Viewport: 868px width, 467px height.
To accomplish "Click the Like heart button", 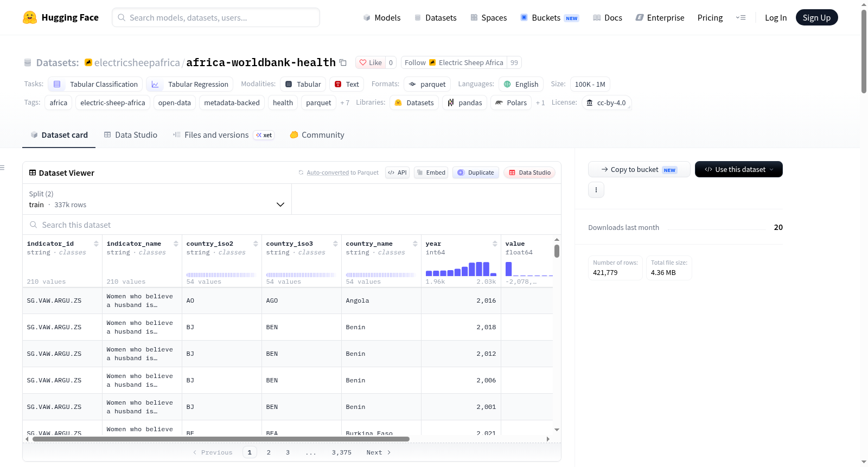I will 371,62.
